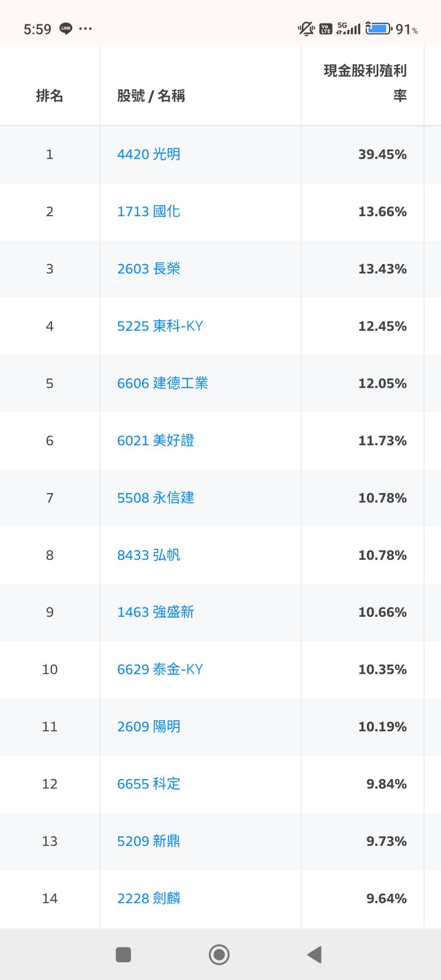Open stock 5508 永信建

[156, 498]
